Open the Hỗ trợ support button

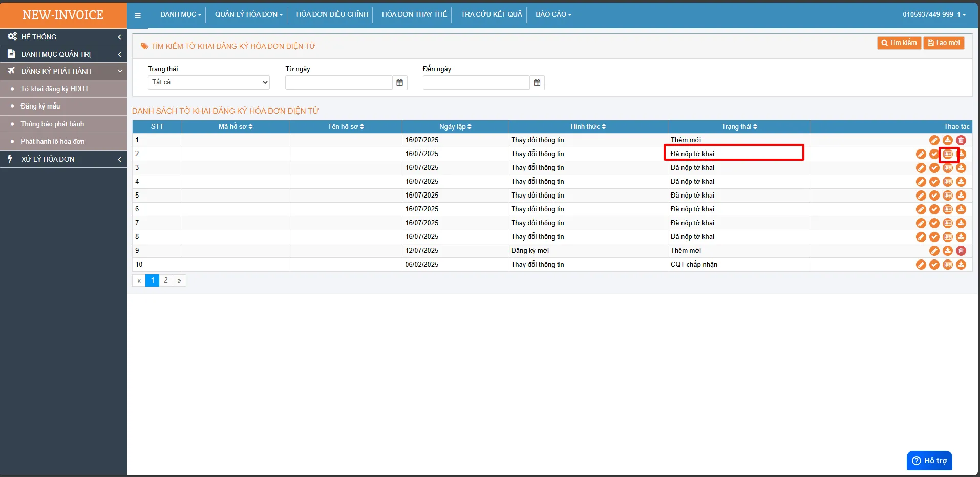point(929,461)
